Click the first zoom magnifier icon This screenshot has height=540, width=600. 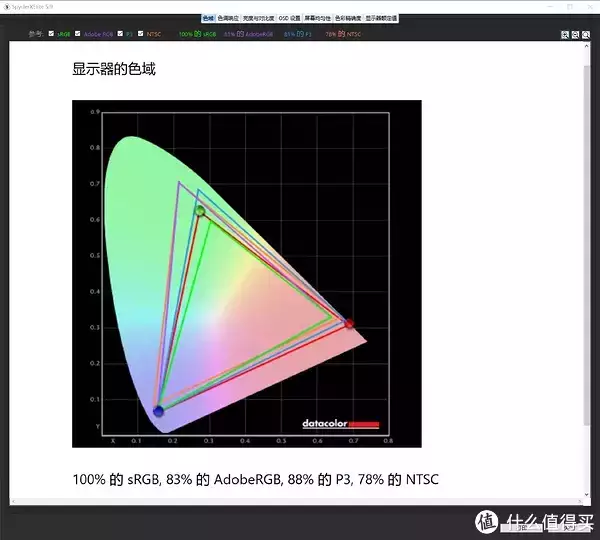pos(565,35)
